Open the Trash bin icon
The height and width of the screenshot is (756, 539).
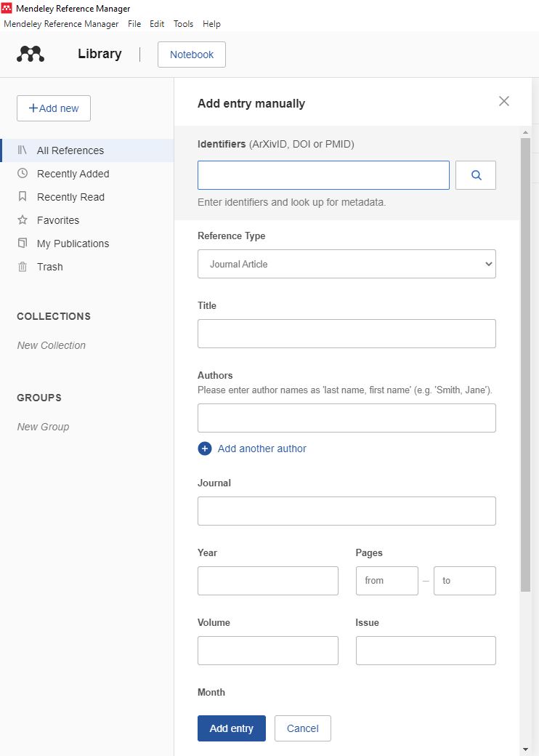pyautogui.click(x=23, y=267)
